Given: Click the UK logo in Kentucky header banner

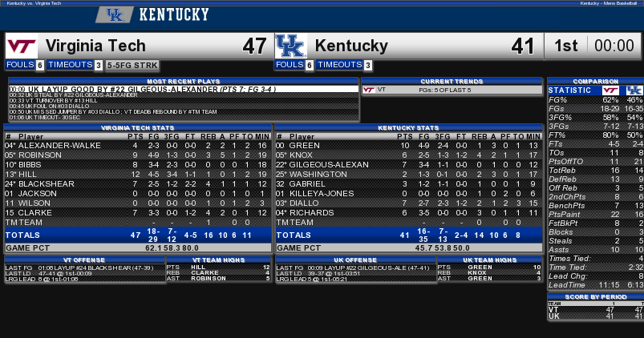Looking at the screenshot, I should (x=115, y=14).
